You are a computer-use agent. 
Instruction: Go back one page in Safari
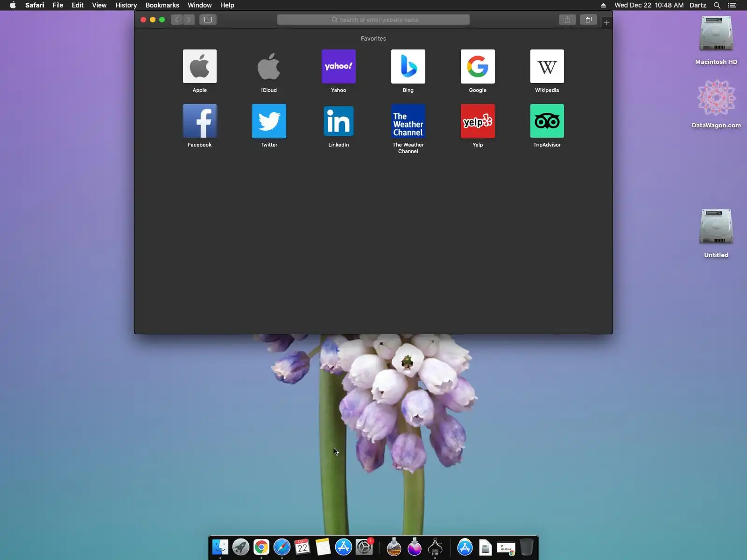(x=176, y=20)
